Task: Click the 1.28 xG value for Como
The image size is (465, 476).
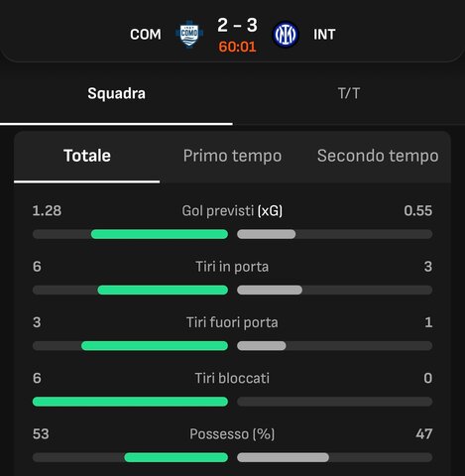Action: tap(47, 210)
